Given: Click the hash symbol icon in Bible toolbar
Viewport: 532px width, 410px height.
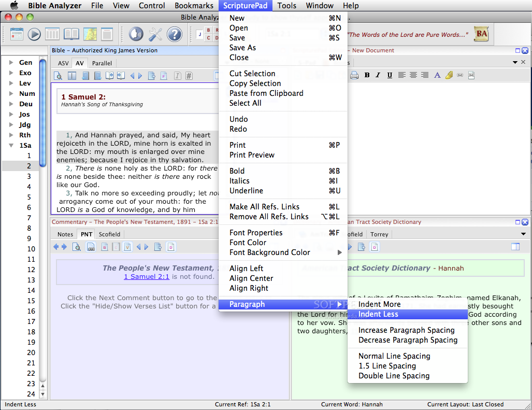Looking at the screenshot, I should [189, 76].
